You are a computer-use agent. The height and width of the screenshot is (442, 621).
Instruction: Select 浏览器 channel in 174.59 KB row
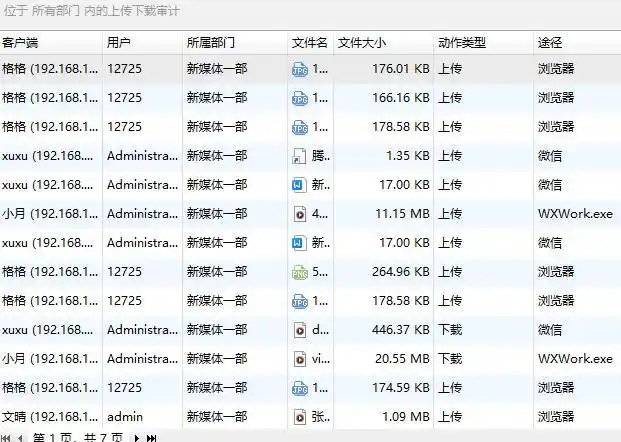pos(556,388)
